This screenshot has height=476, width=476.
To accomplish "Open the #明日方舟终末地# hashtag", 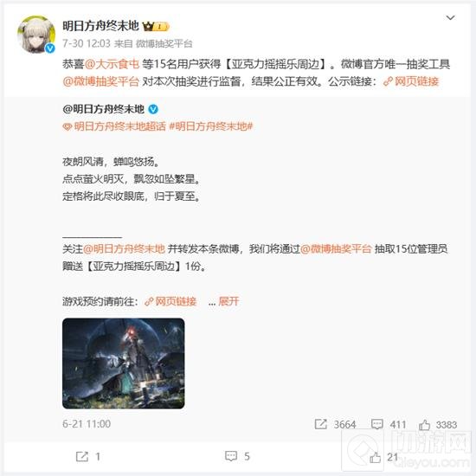I will [211, 126].
